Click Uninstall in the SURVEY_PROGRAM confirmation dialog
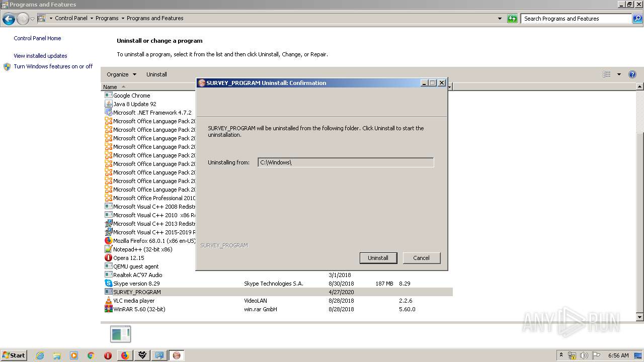 pos(378,258)
